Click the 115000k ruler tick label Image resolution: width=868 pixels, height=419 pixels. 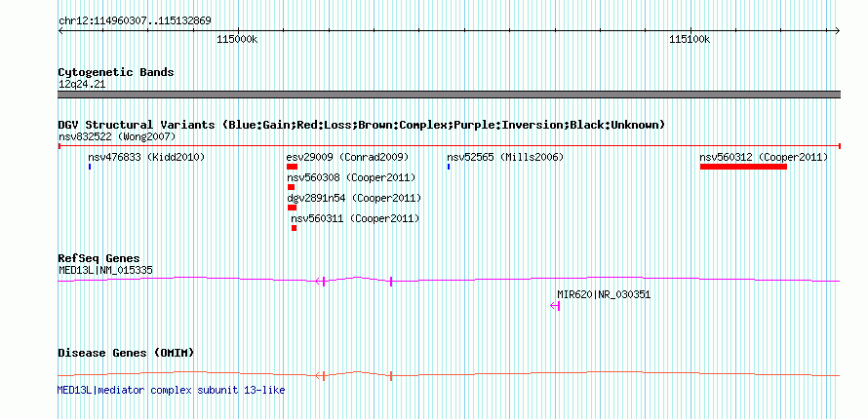[237, 39]
